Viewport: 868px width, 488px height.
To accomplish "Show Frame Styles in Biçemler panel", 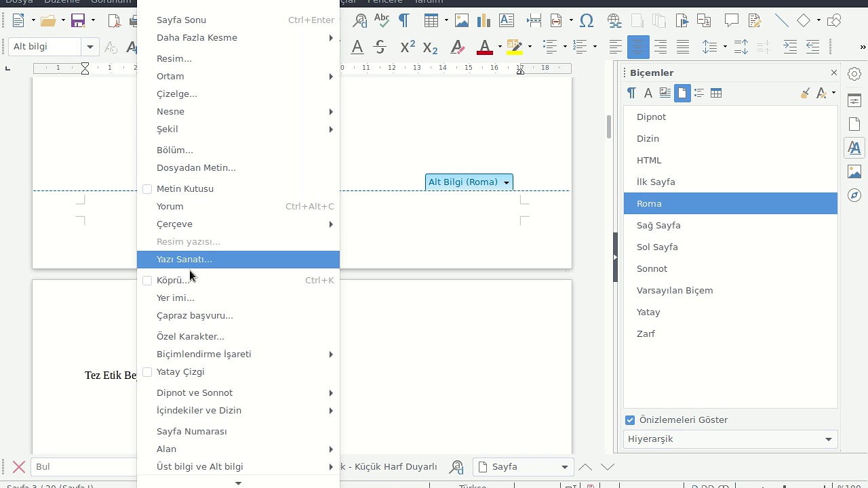I will pos(665,93).
